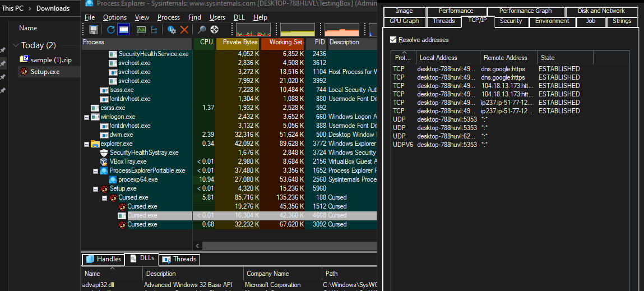Open process properties gear icon
The width and height of the screenshot is (644, 291).
172,30
